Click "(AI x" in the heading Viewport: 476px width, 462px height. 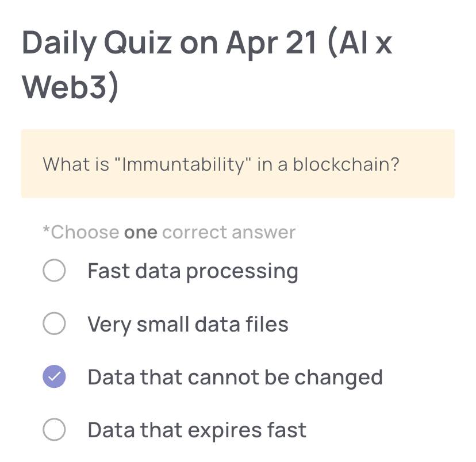[x=360, y=44]
